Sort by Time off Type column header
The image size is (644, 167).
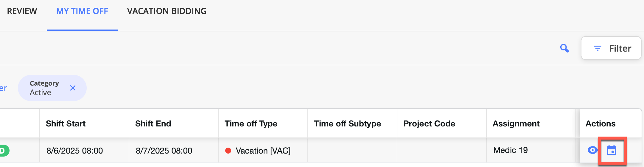pyautogui.click(x=251, y=123)
